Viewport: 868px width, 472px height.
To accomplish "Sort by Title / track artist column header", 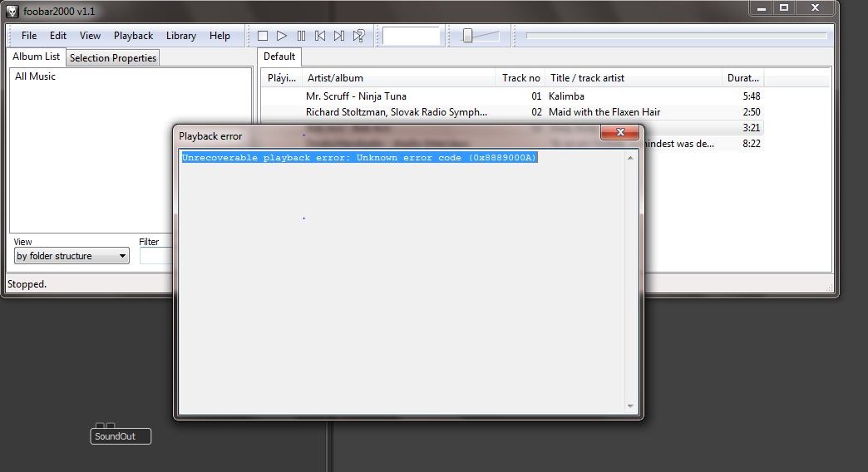I will pyautogui.click(x=634, y=78).
